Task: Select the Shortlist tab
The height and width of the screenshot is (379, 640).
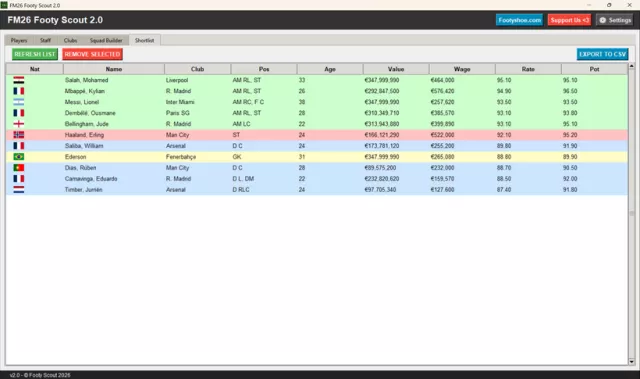Action: tap(144, 40)
